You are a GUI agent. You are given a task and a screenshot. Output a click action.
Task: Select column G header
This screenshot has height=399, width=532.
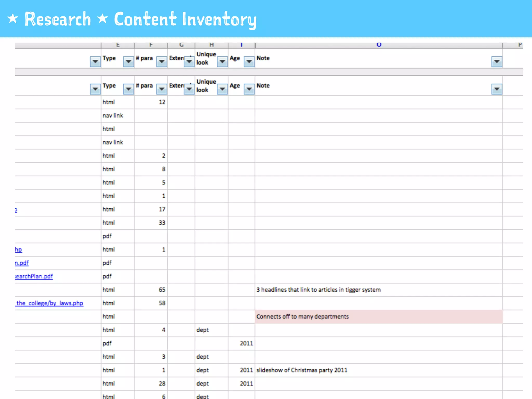click(181, 45)
